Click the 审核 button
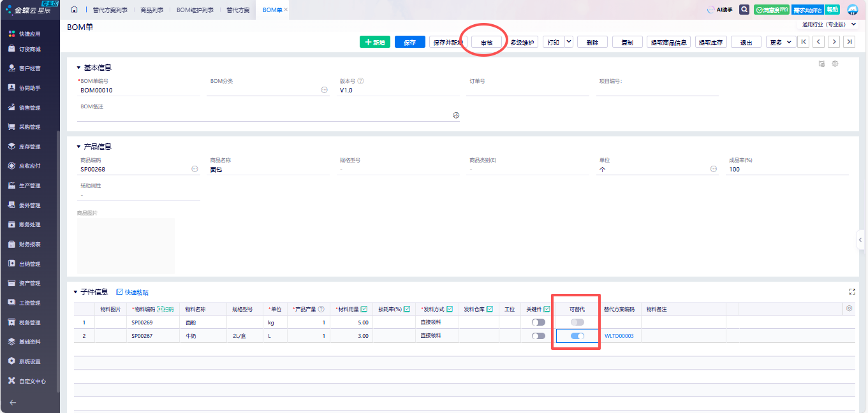868x413 pixels. [486, 42]
